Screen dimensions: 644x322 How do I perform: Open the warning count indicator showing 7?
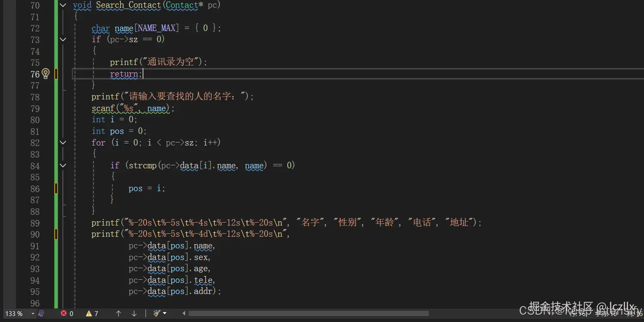[92, 313]
